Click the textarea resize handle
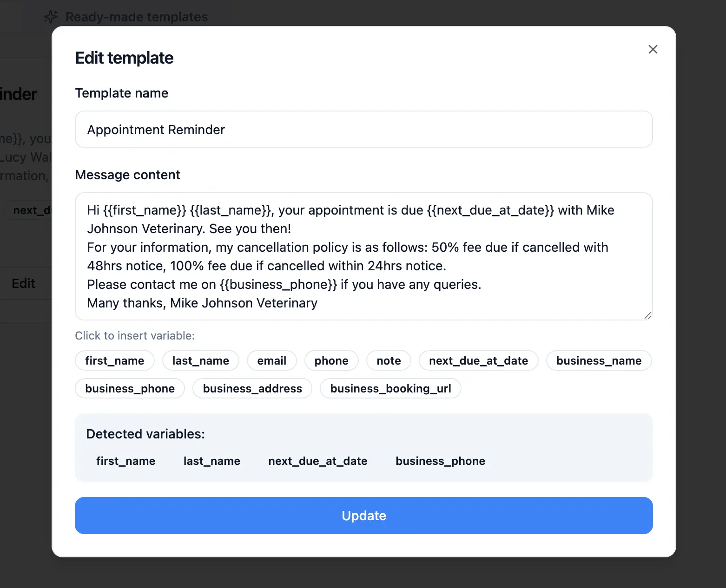 click(x=647, y=316)
